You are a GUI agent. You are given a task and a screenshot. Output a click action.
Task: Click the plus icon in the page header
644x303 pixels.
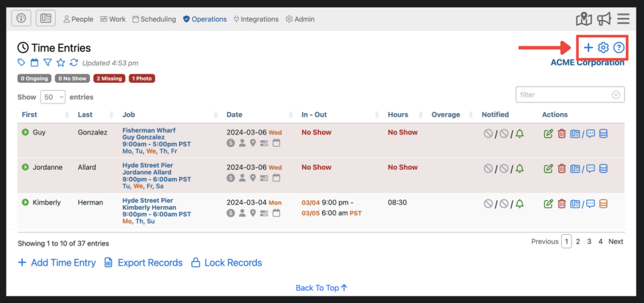click(588, 48)
